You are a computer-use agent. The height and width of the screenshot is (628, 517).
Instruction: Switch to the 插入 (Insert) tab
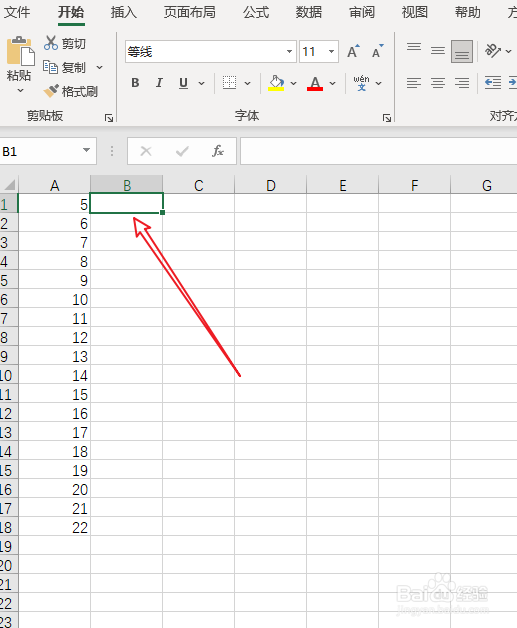click(x=124, y=12)
